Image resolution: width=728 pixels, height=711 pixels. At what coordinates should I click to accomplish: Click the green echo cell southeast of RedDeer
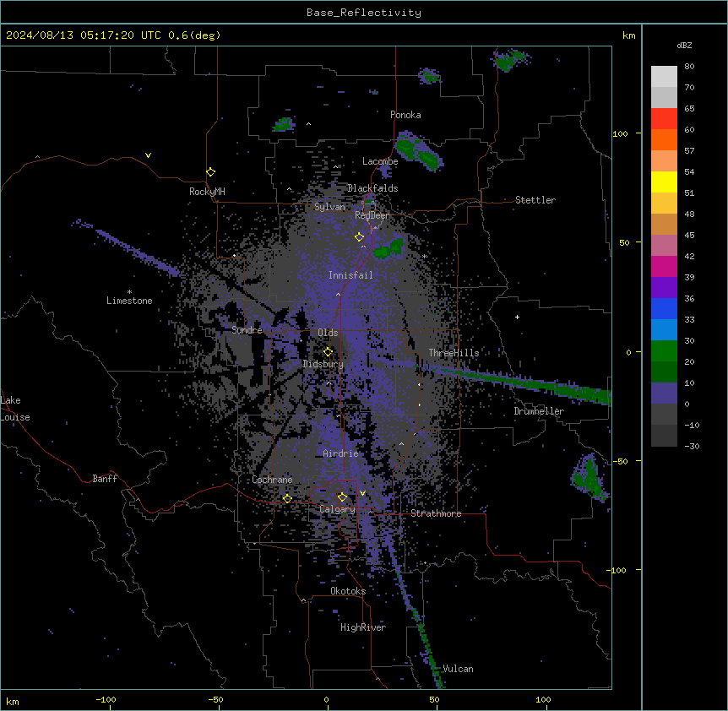(x=389, y=249)
